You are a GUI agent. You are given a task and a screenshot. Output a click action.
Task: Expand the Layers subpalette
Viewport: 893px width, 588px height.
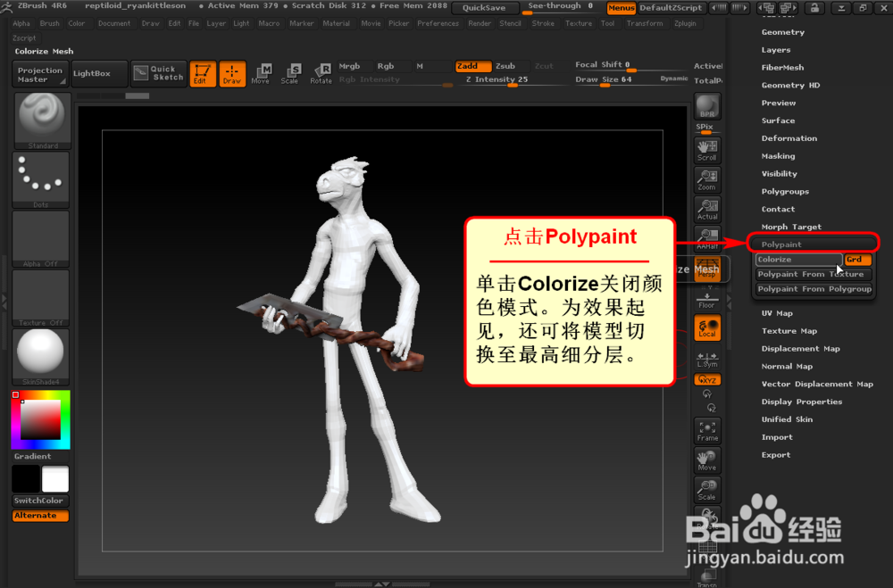pos(776,50)
